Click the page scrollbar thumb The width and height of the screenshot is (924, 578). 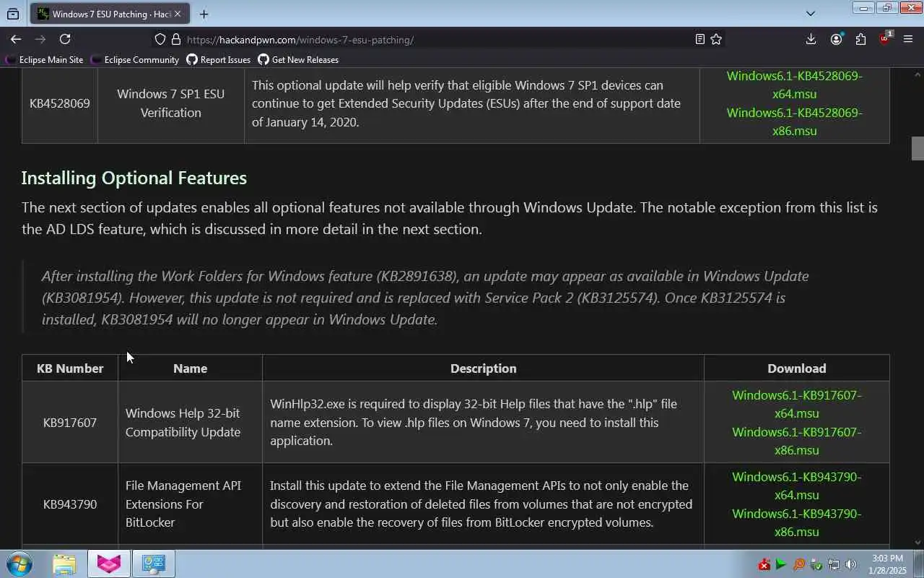tap(918, 148)
